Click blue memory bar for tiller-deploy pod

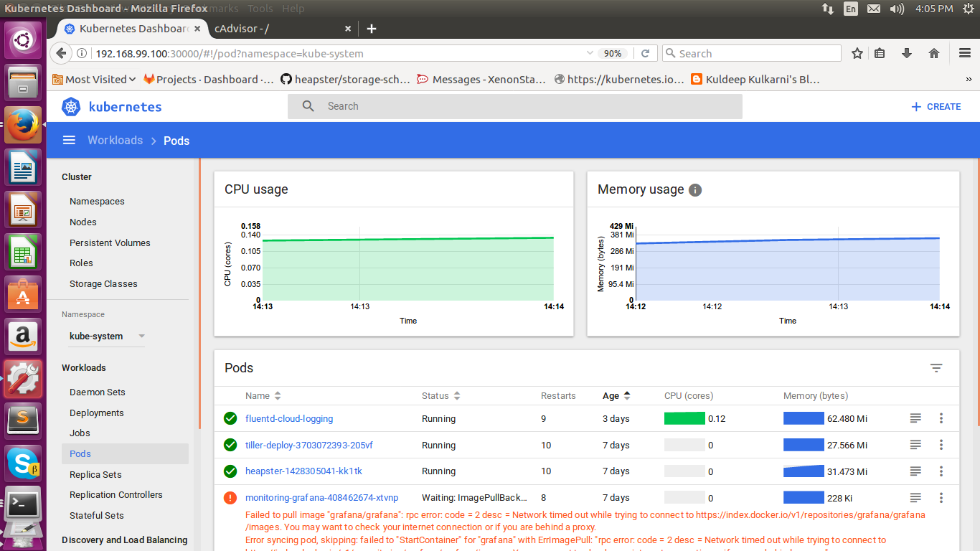tap(804, 445)
